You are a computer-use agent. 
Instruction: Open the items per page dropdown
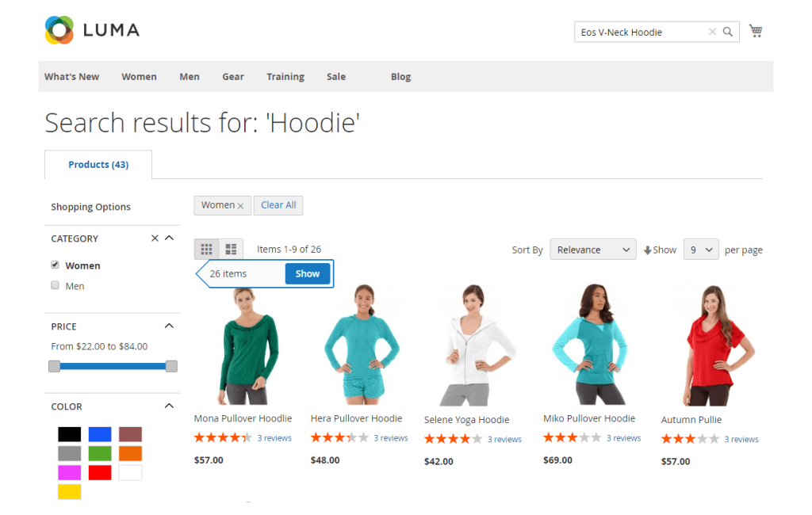pos(701,250)
